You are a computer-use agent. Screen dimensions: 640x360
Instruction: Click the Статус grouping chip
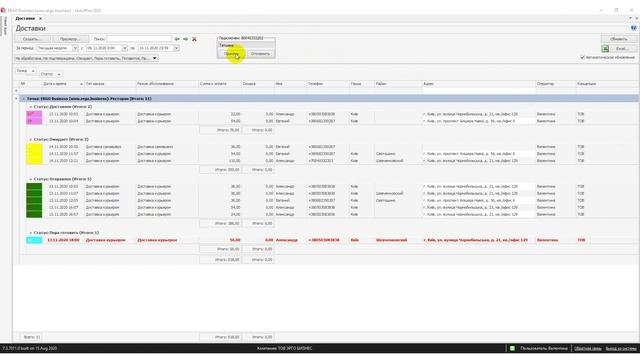[x=50, y=74]
